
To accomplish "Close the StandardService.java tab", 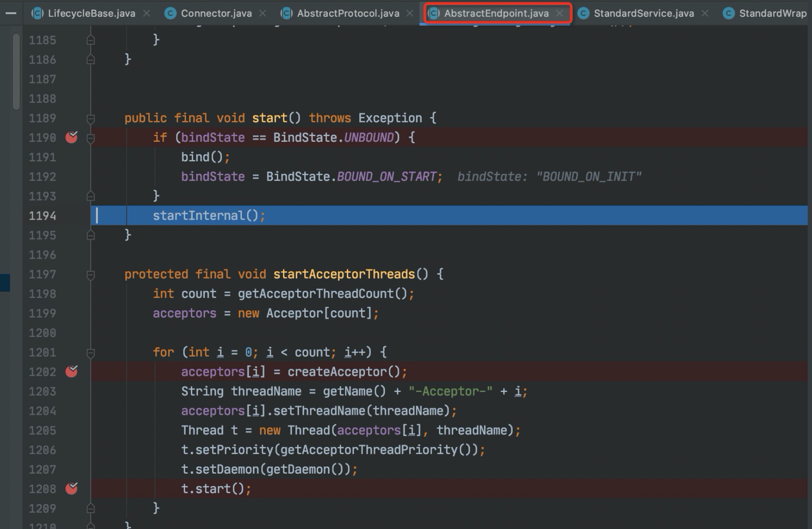I will [x=705, y=13].
